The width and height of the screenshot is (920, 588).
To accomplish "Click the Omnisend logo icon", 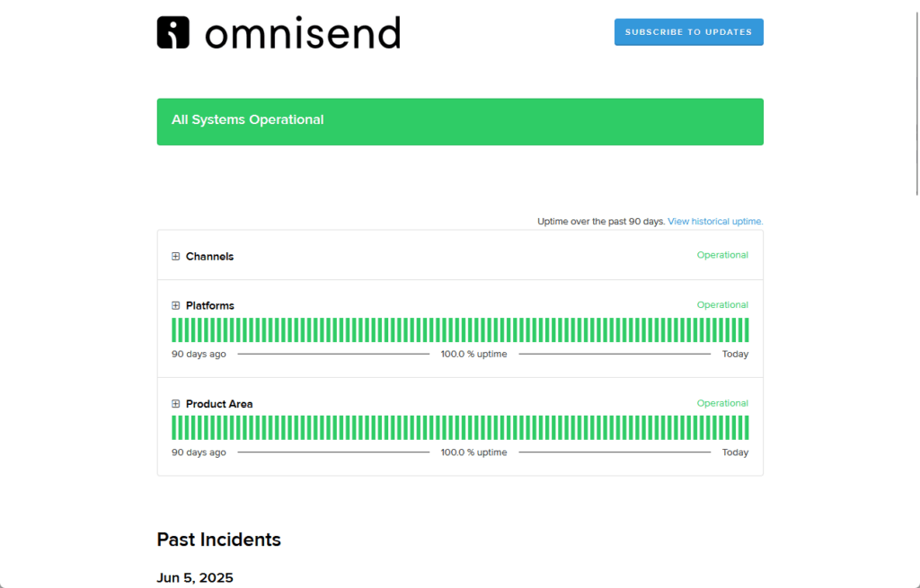I will [x=173, y=32].
